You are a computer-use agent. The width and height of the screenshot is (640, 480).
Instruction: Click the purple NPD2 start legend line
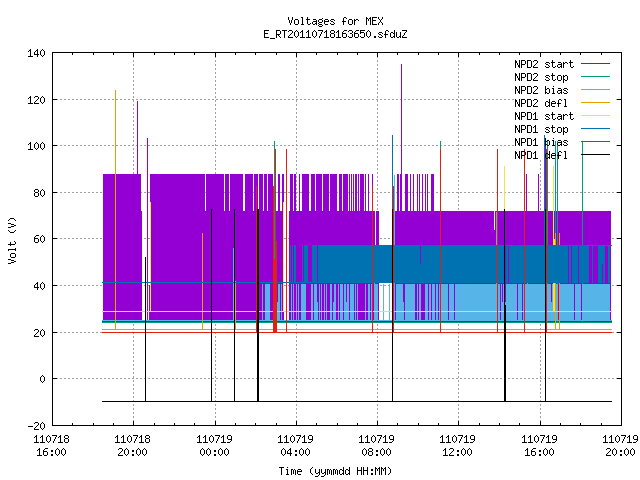pos(595,64)
